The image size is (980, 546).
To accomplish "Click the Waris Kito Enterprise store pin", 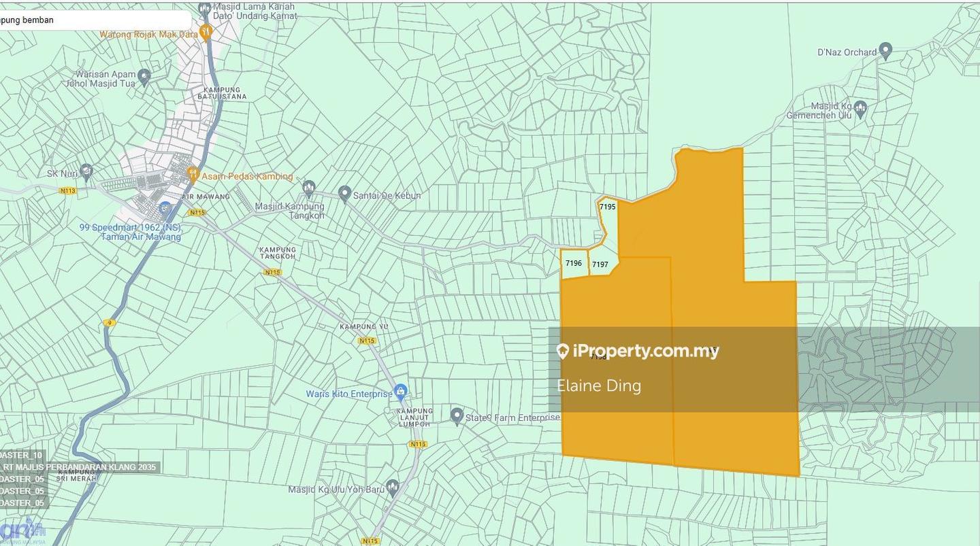I will (x=401, y=392).
